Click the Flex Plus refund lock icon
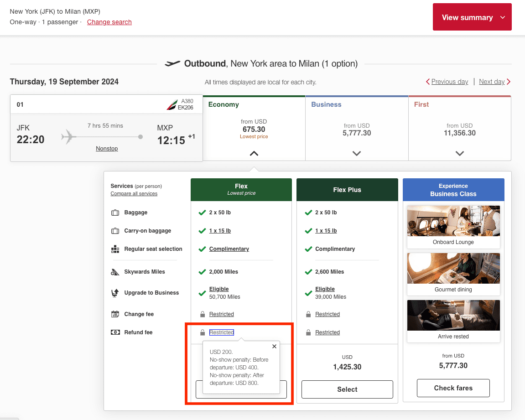The width and height of the screenshot is (525, 420). (309, 332)
